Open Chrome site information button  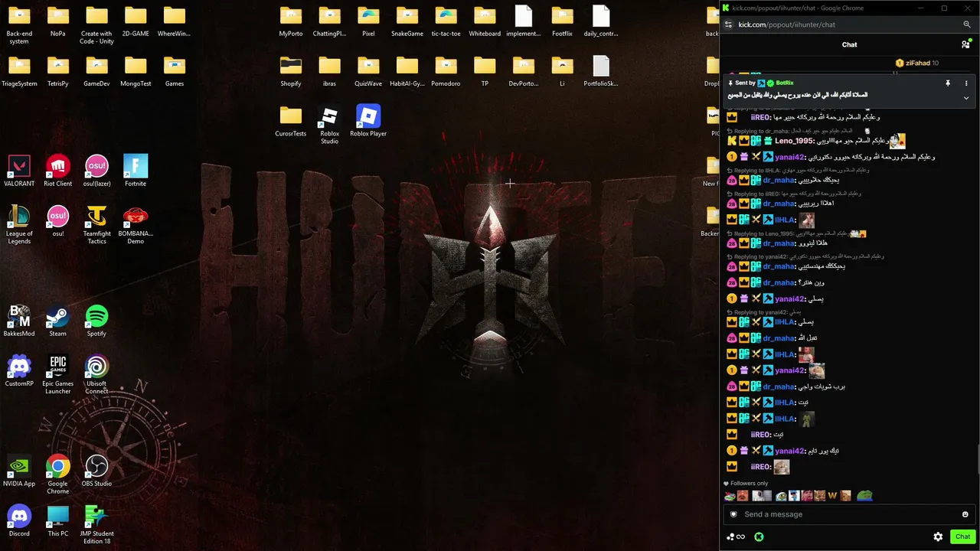[728, 24]
